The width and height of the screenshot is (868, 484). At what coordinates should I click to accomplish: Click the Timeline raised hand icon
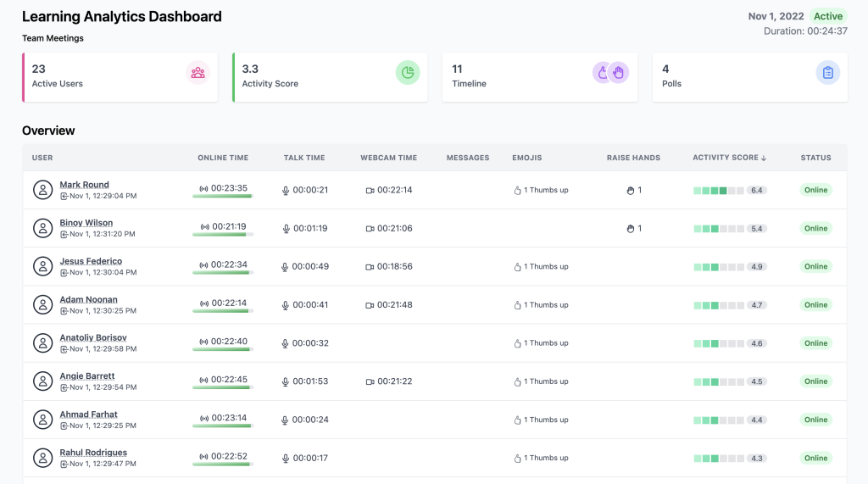[618, 73]
